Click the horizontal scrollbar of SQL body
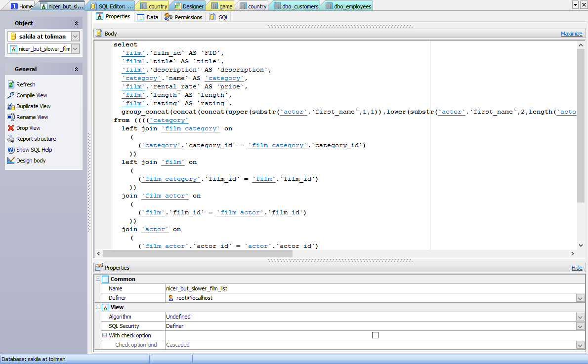 [198, 253]
